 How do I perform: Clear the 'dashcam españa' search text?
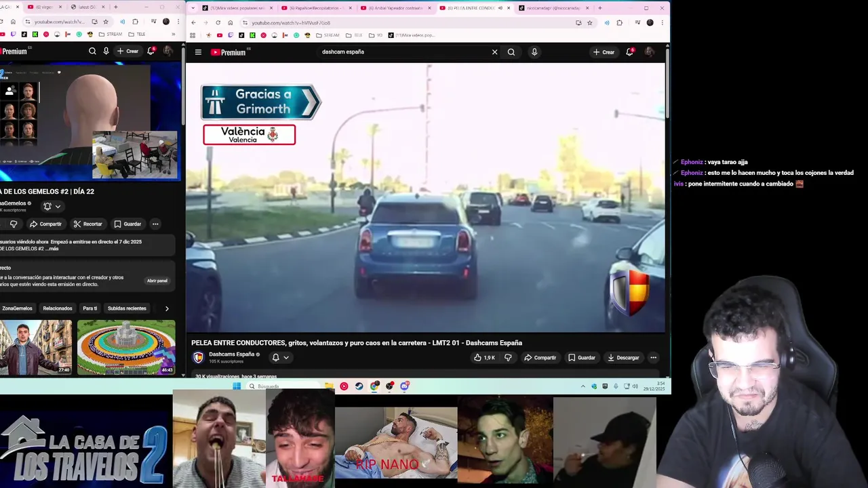click(x=494, y=52)
